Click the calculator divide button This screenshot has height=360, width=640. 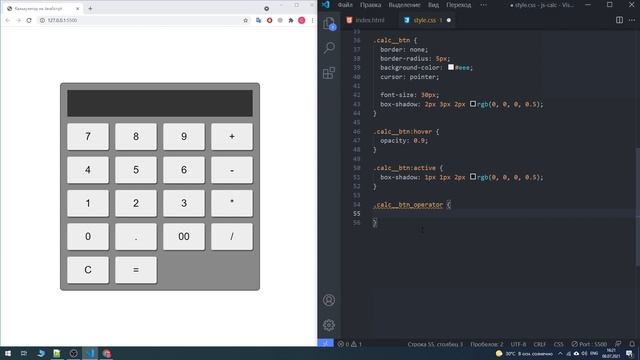pos(232,236)
